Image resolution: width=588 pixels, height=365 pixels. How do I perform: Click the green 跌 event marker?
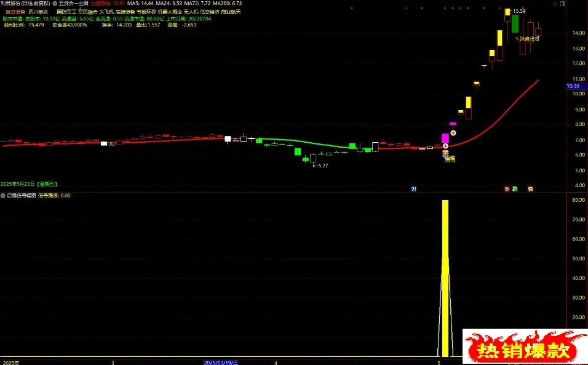pos(515,189)
